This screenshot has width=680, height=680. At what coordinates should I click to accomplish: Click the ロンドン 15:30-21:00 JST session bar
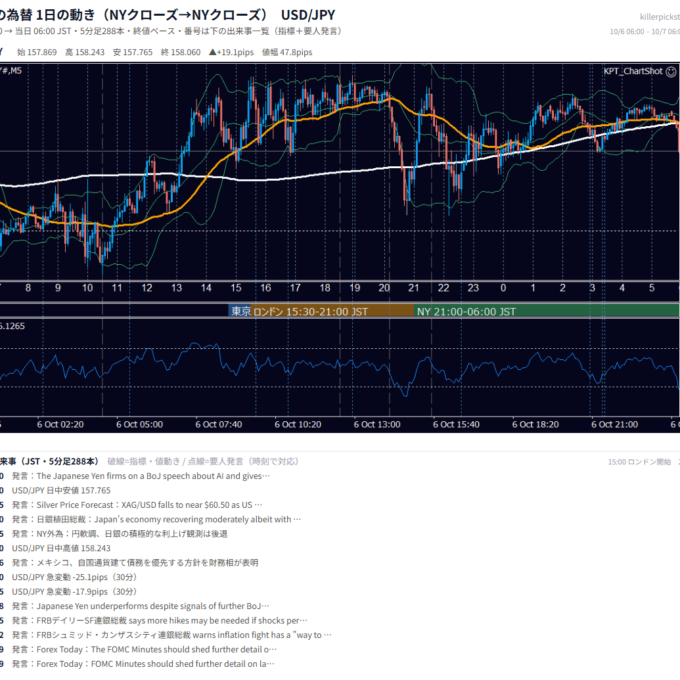333,311
